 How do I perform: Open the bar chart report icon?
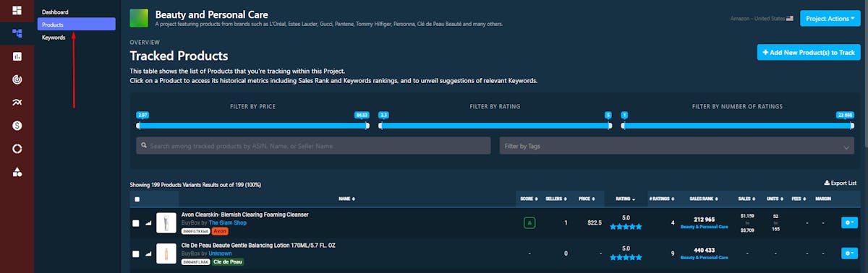(x=17, y=56)
